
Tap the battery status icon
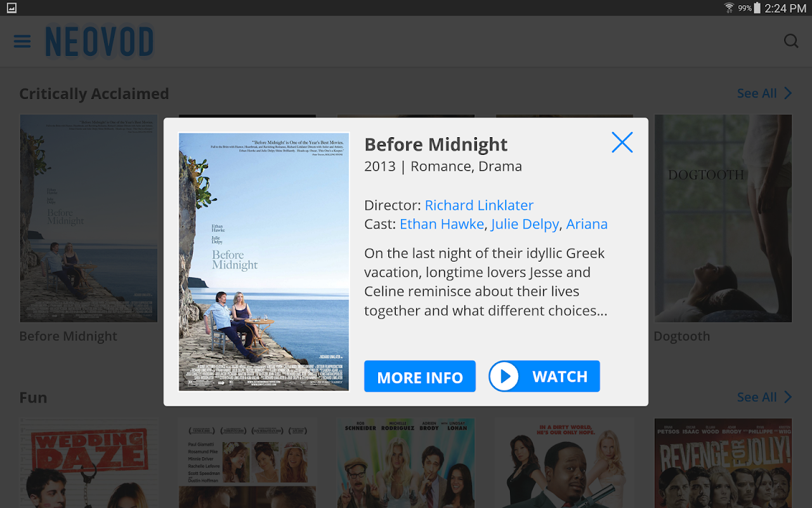coord(757,8)
